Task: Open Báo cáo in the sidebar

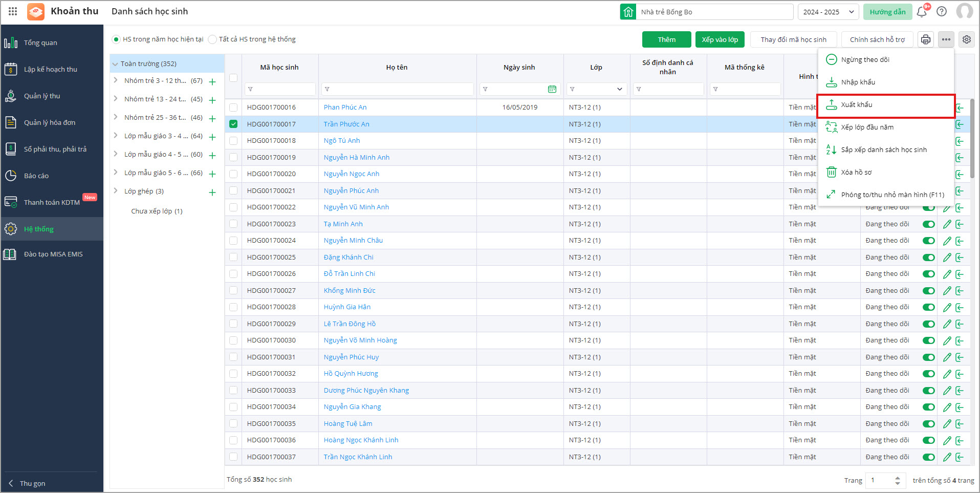Action: (x=36, y=176)
